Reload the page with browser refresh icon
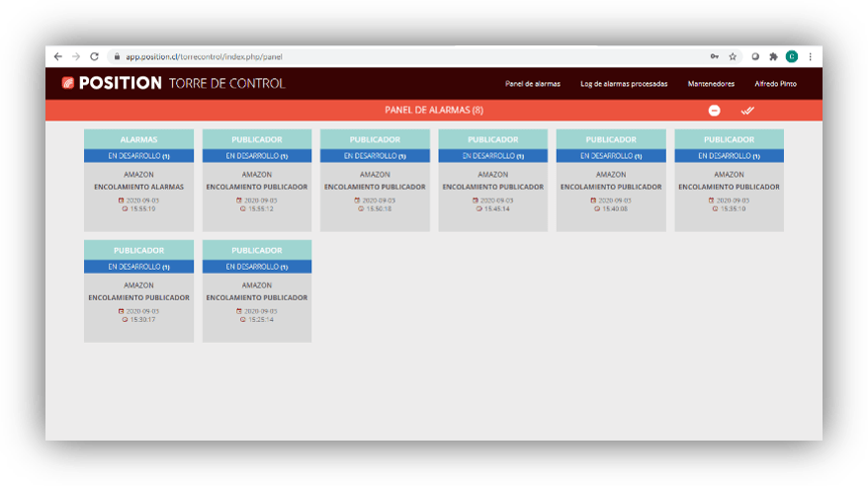The image size is (868, 486). point(95,56)
